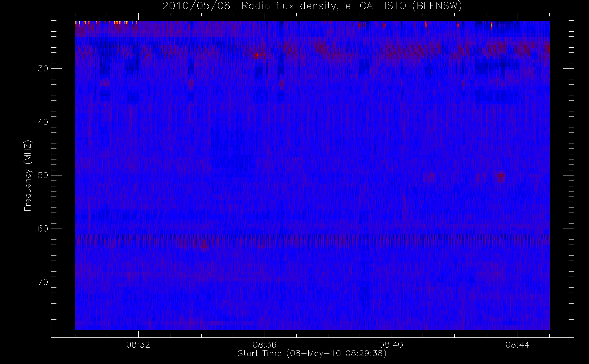Click the '70' frequency tick label
589x364 pixels.
point(43,282)
